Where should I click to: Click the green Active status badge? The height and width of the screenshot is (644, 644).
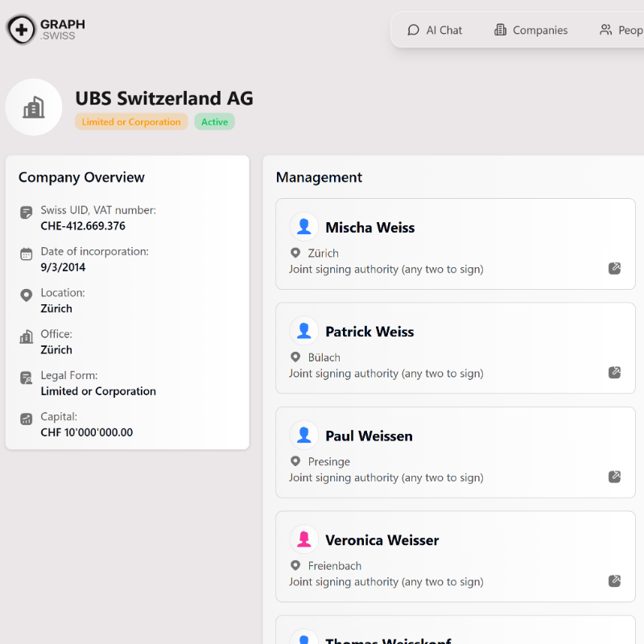click(214, 122)
